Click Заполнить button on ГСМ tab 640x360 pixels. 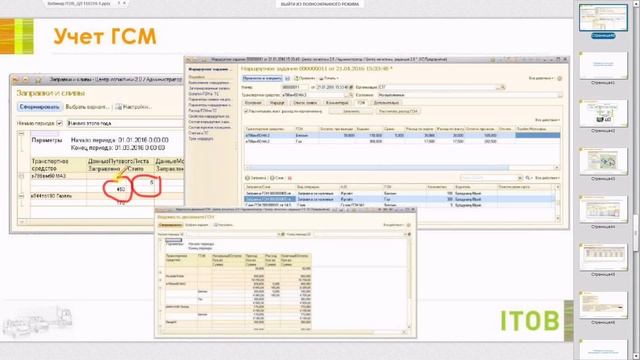(x=351, y=111)
